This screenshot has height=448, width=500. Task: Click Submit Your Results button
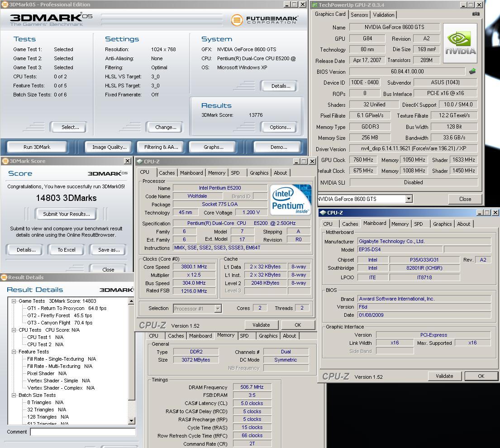coord(67,214)
